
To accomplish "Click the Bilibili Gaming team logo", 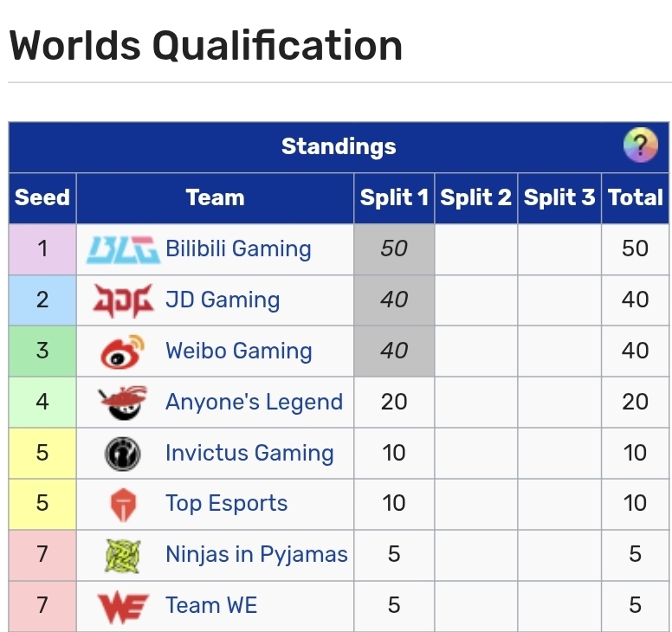I will click(122, 249).
